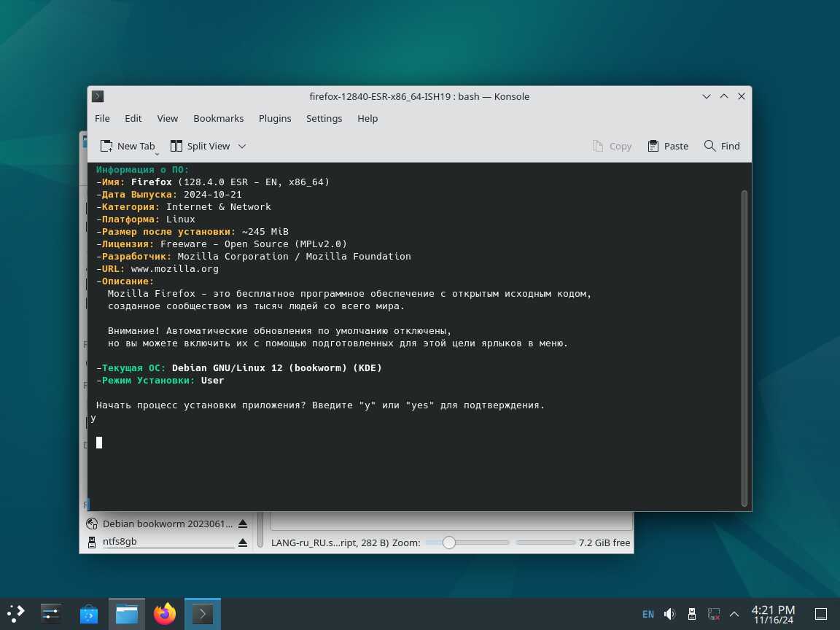This screenshot has height=630, width=840.
Task: Click Paste in the Konsole toolbar
Action: pyautogui.click(x=668, y=146)
